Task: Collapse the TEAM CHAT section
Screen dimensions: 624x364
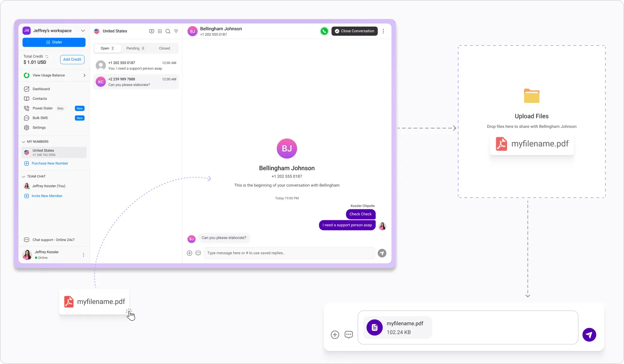Action: (x=24, y=177)
